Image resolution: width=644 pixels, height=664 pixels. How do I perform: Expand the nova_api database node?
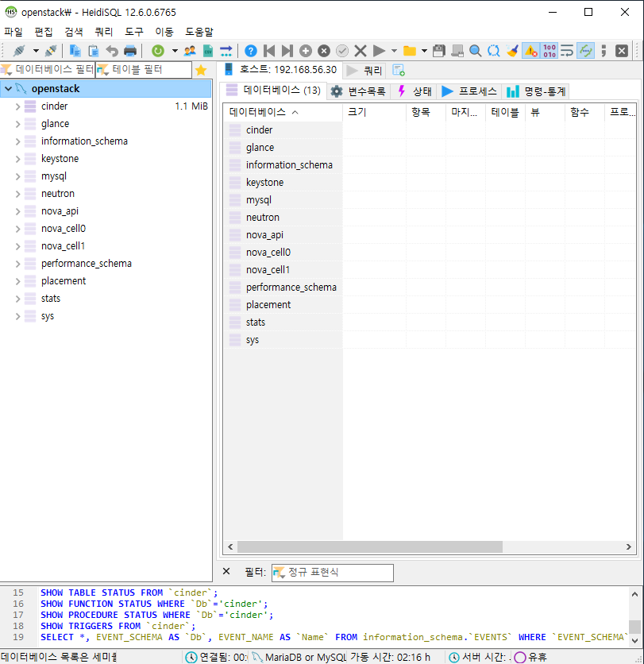[17, 211]
